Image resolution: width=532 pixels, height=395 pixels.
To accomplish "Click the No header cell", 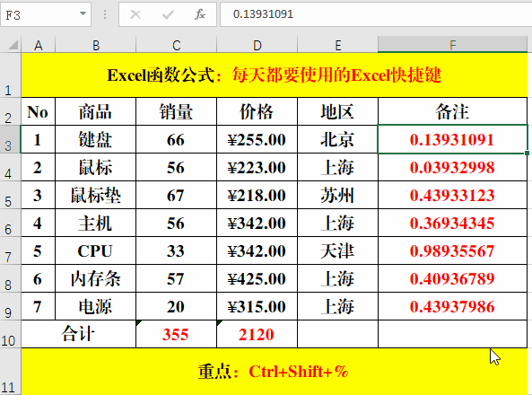I will click(38, 111).
